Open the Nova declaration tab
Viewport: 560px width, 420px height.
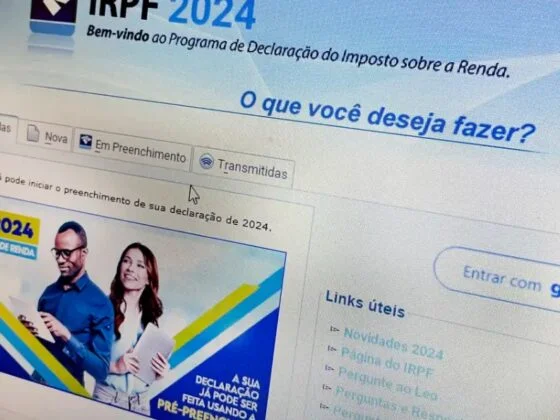46,136
